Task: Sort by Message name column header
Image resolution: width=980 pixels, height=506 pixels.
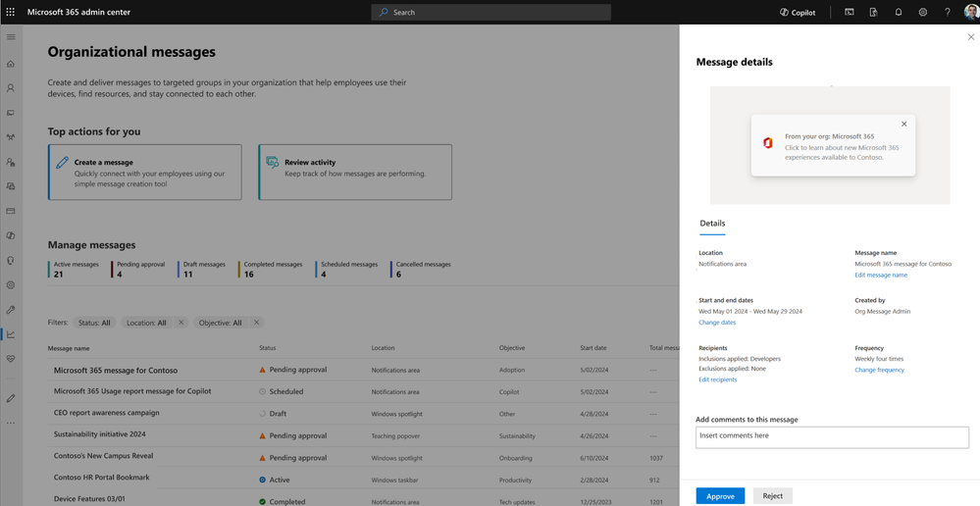Action: (x=69, y=348)
